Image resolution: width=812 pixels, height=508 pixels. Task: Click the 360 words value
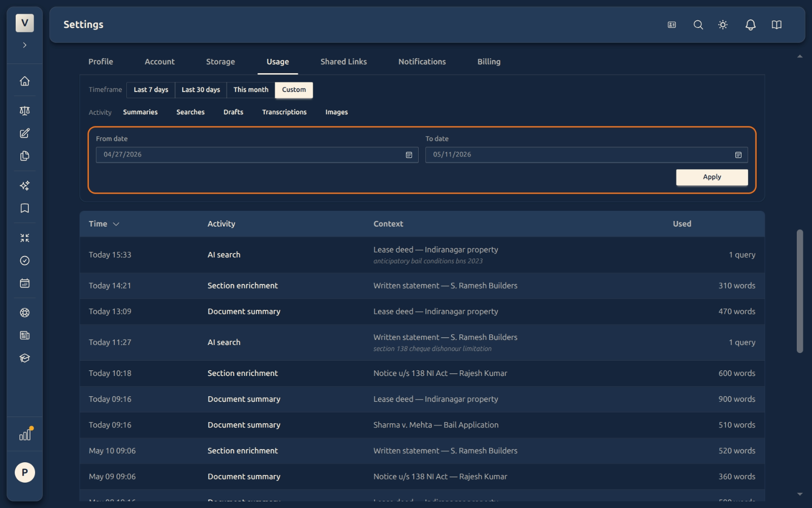[x=737, y=477]
